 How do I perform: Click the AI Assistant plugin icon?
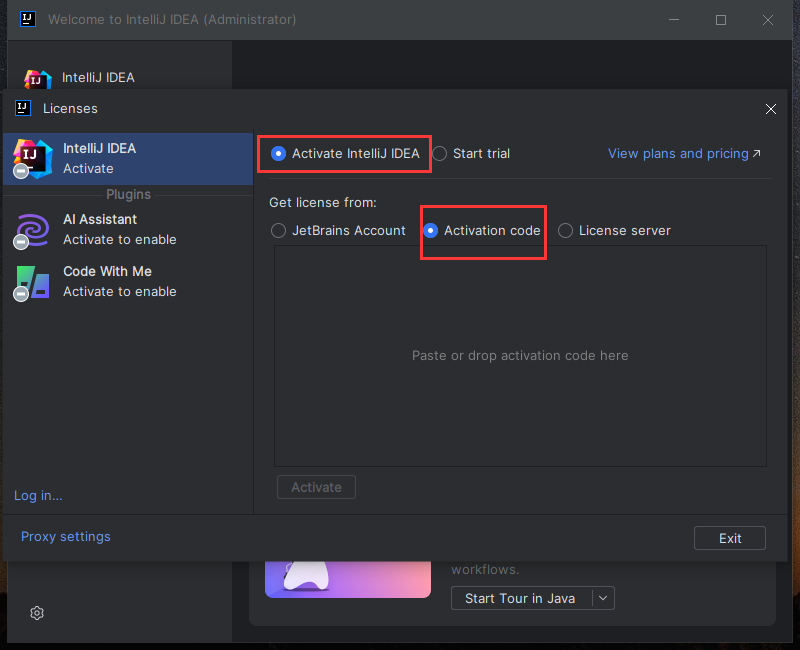31,229
